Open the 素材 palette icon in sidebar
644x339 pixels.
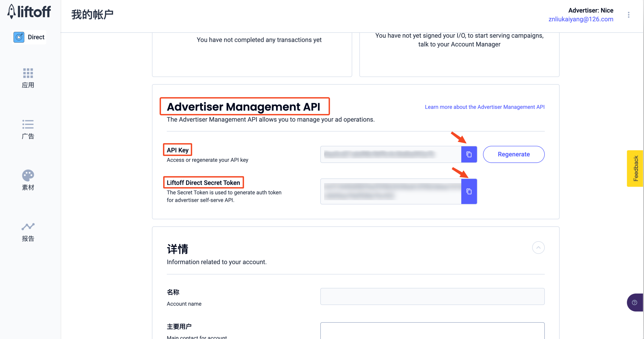28,176
